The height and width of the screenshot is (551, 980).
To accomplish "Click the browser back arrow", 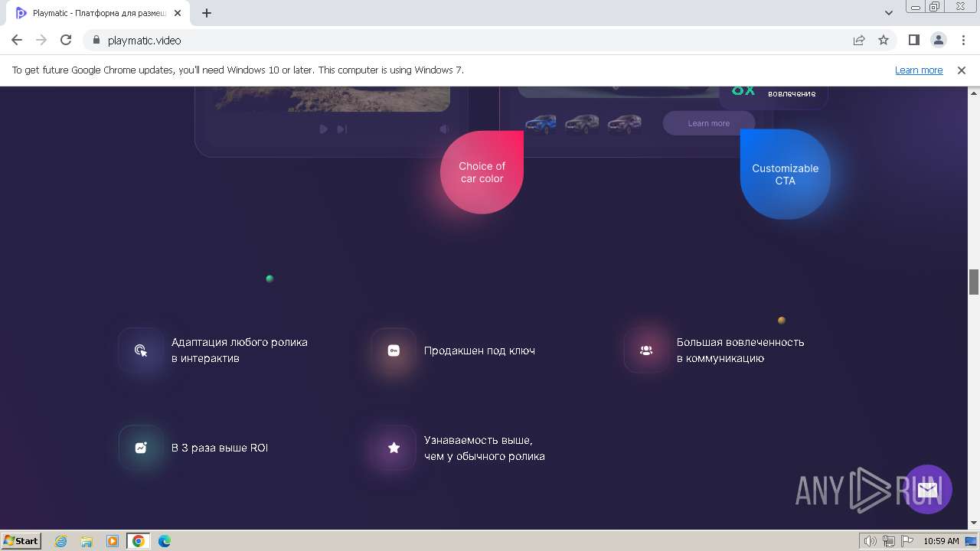I will (x=17, y=40).
